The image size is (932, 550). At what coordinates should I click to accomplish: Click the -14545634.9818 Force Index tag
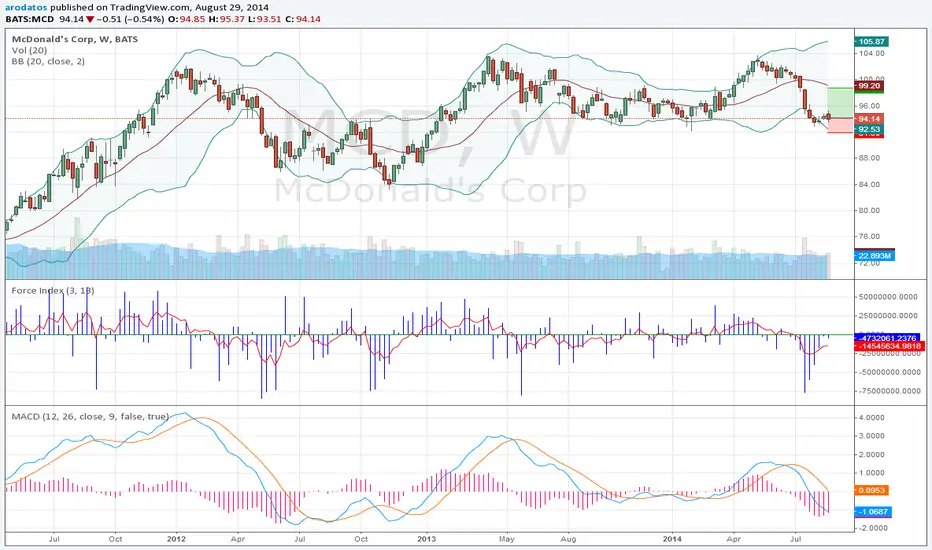pyautogui.click(x=889, y=346)
